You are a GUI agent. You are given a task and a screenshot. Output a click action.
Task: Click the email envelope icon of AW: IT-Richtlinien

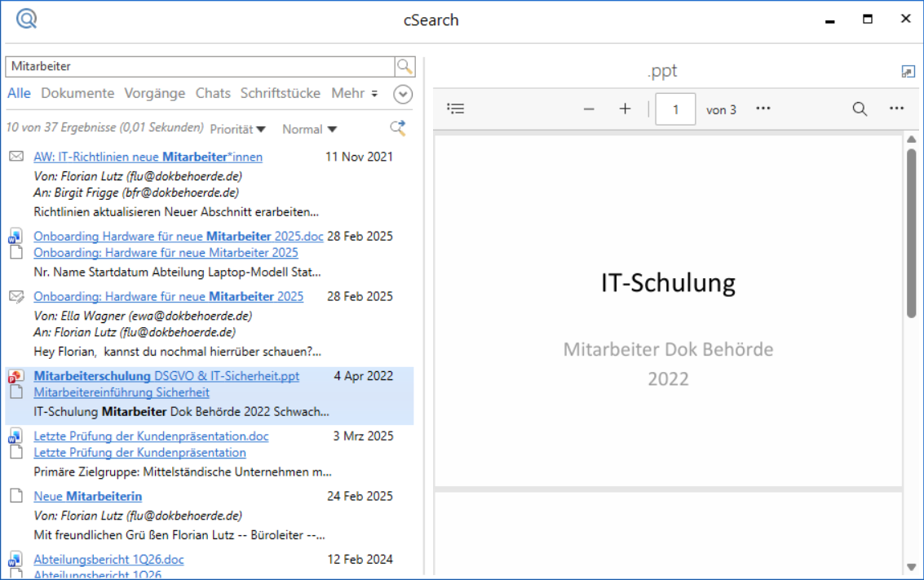[16, 156]
